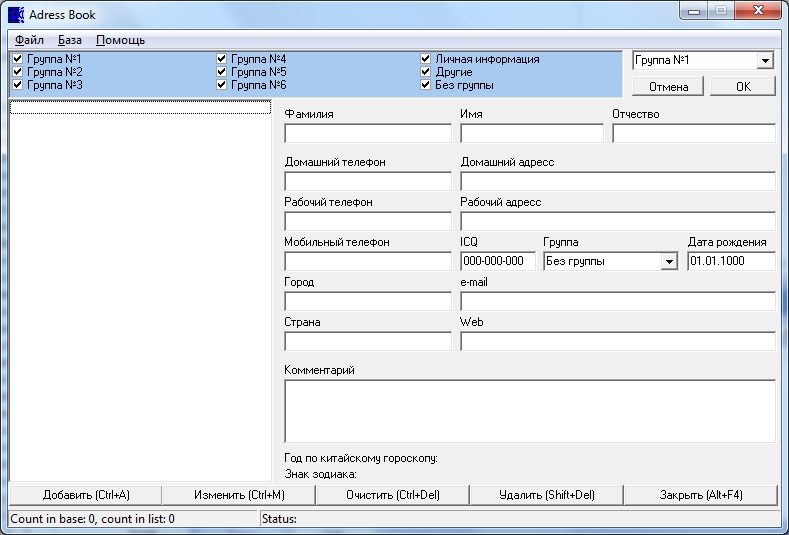Click the Отмена button
The width and height of the screenshot is (789, 535).
[668, 87]
